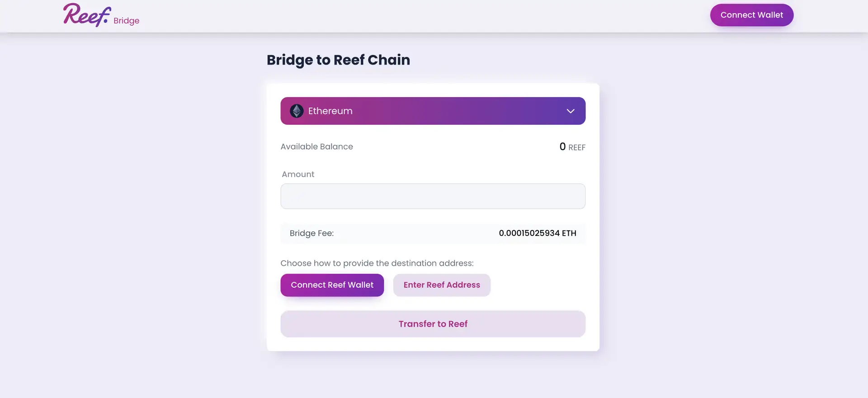The height and width of the screenshot is (398, 868).
Task: Click the Bridge Fee row background
Action: pyautogui.click(x=416, y=234)
